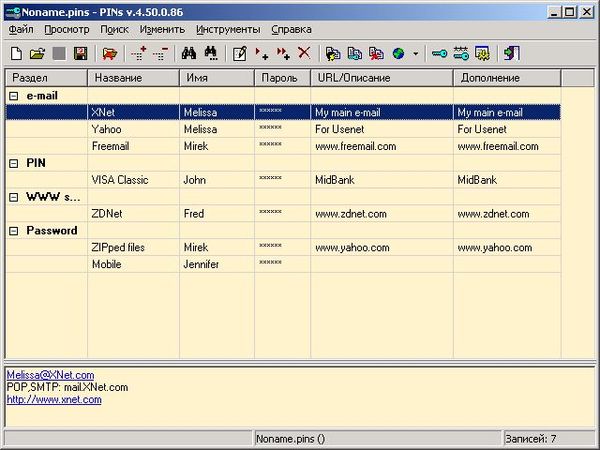Click the name Fred in ZDNet row
The width and height of the screenshot is (600, 450).
194,214
